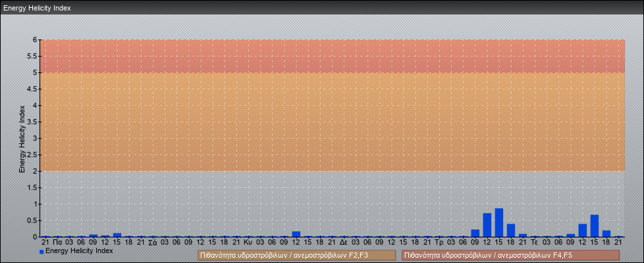644x263 pixels.
Task: Click the Πα day label on x-axis
Action: tap(57, 243)
